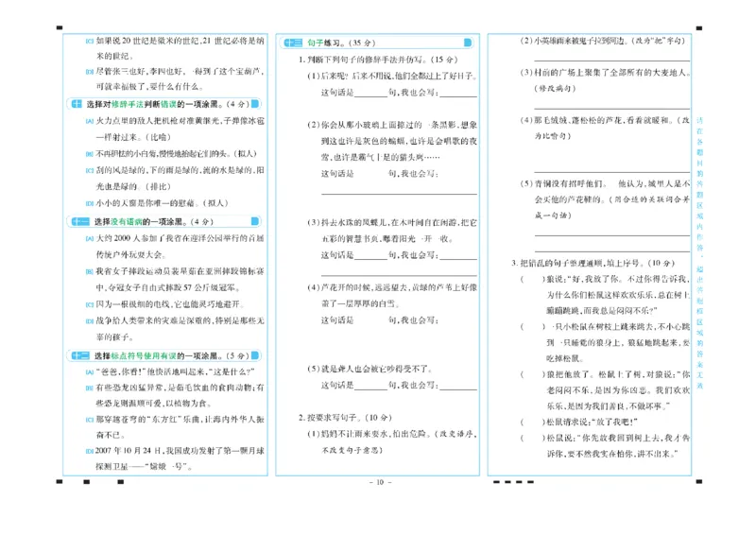Viewport: 756px width, 535px height.
Task: Click 这句话是 blank under 抖去水珠的凤蝶儿 sentence
Action: 371,255
